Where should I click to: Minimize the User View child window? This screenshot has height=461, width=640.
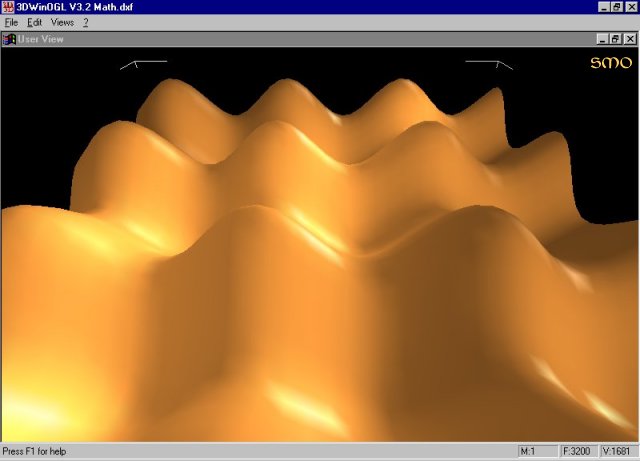(602, 39)
